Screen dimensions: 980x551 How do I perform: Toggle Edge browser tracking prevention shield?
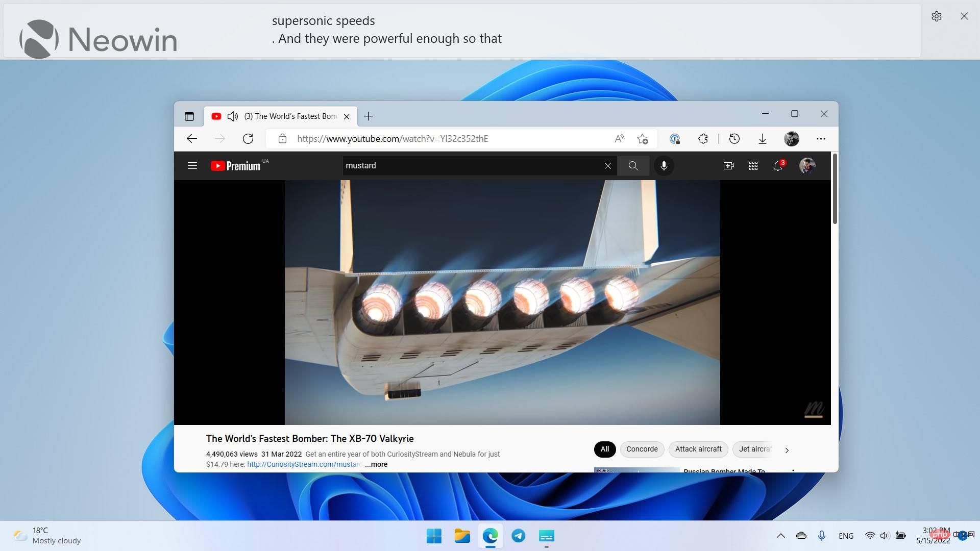(x=674, y=139)
